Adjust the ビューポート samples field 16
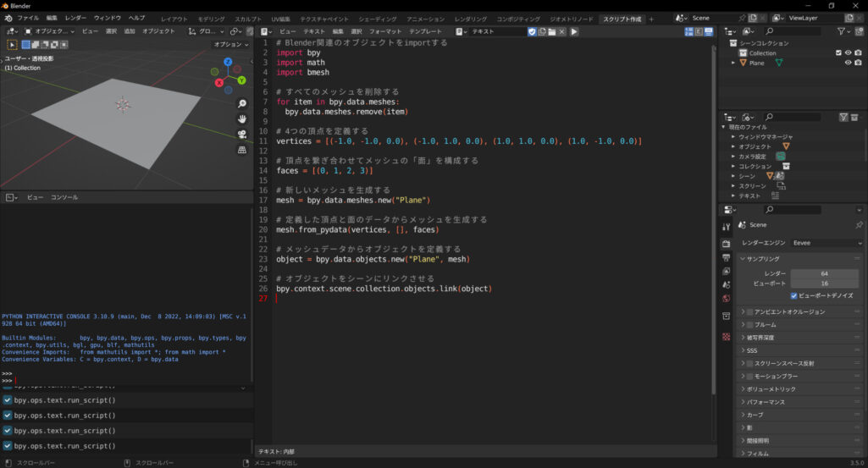The height and width of the screenshot is (468, 868). point(824,284)
